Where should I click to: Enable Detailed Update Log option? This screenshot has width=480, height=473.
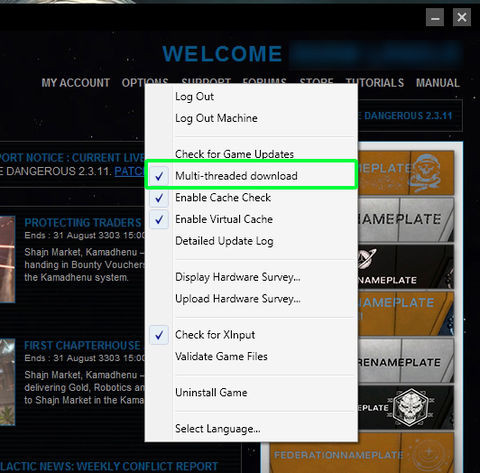tap(251, 241)
